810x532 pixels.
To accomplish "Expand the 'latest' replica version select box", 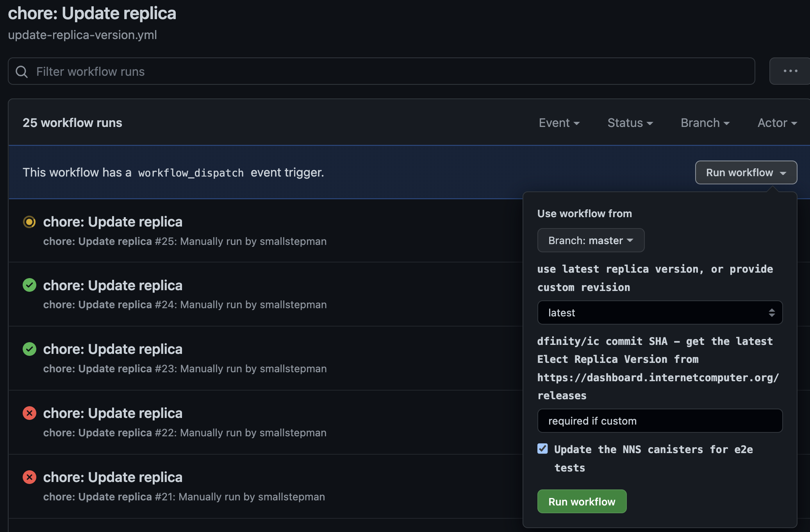I will pos(660,312).
